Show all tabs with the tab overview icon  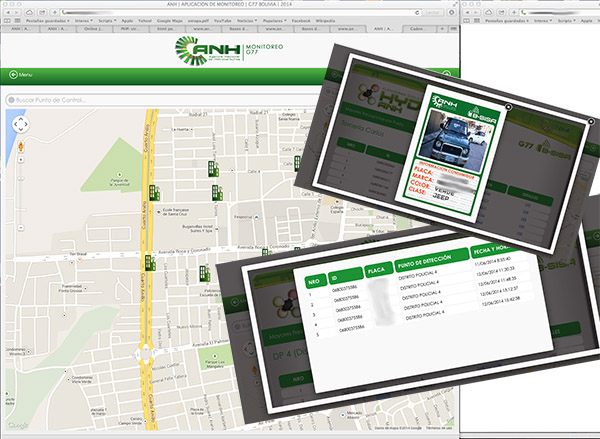(x=453, y=29)
